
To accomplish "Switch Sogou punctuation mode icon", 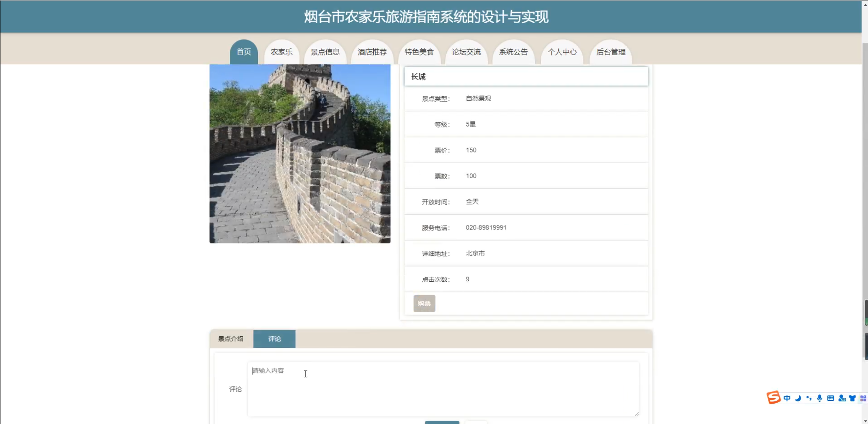I will (x=809, y=398).
